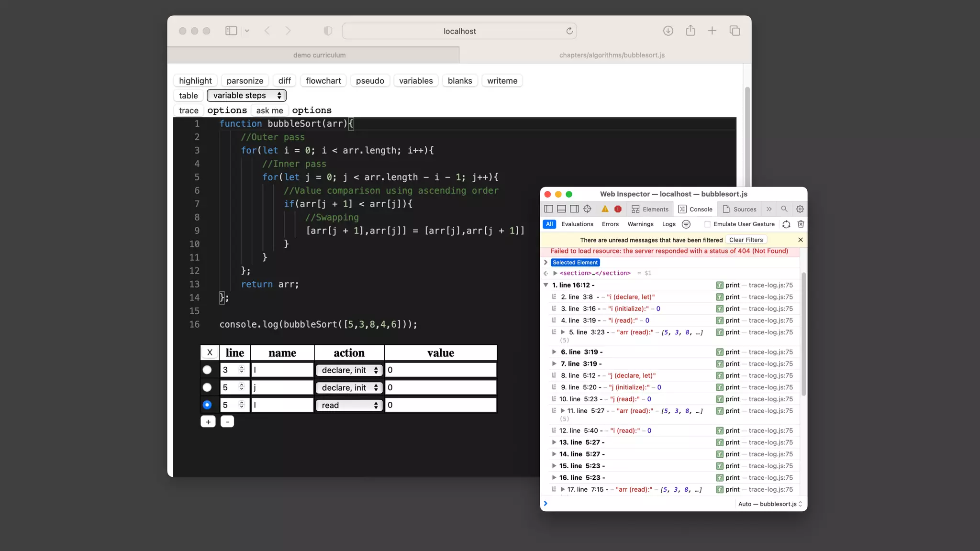This screenshot has height=551, width=980.
Task: Switch to the Sources tab
Action: pos(739,209)
